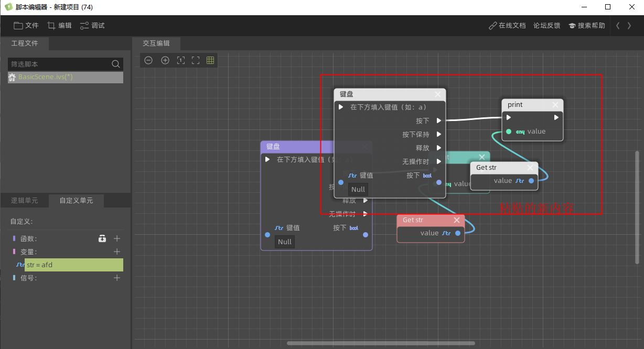Click the import function icon beside 函数
644x349 pixels.
(x=102, y=238)
